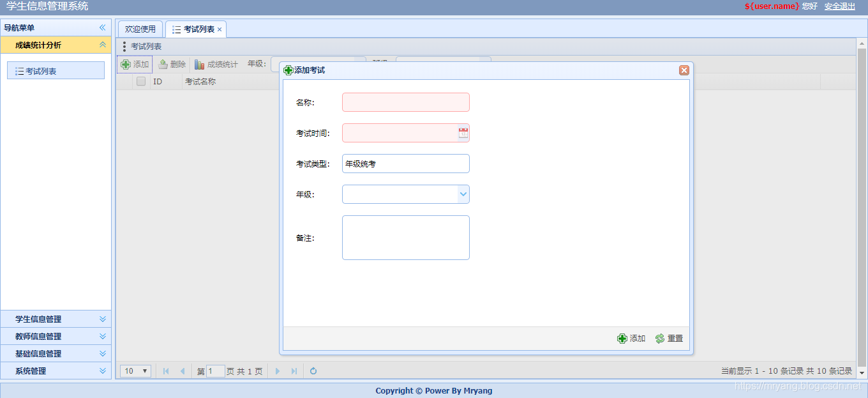Viewport: 868px width, 398px height.
Task: Toggle the select-all checkbox in the table header
Action: [x=140, y=81]
